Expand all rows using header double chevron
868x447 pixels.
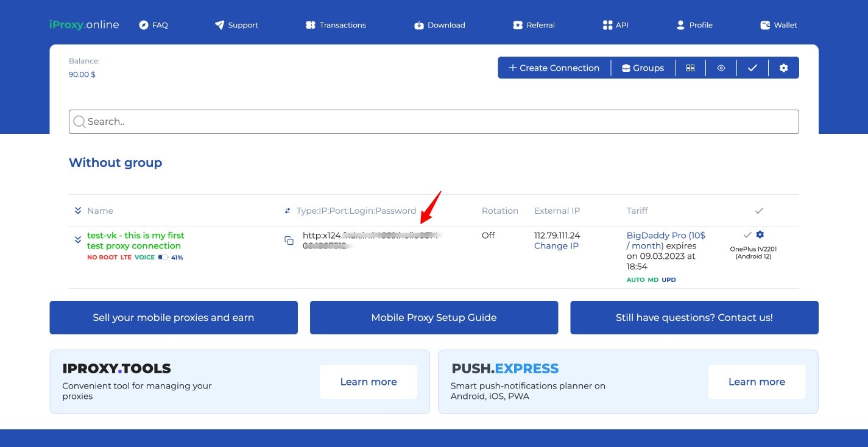[78, 211]
